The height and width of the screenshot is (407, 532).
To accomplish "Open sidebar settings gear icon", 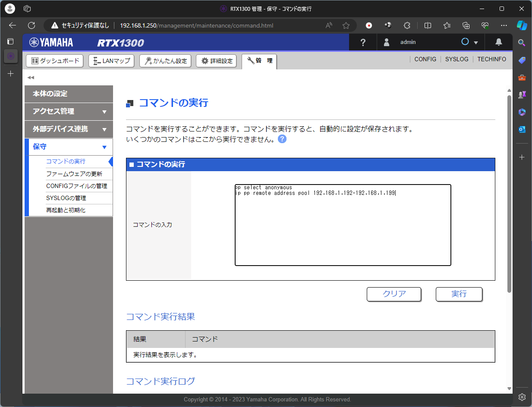I will 522,397.
